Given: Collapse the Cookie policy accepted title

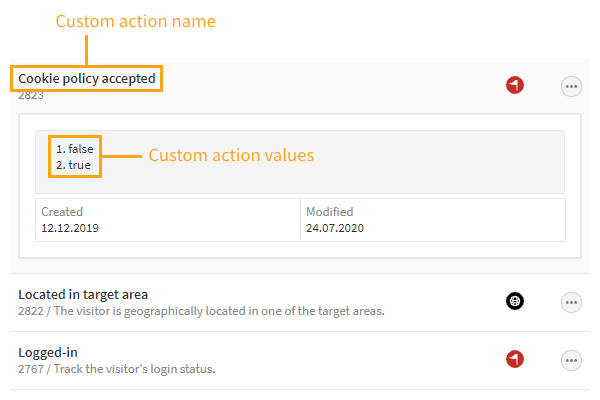Looking at the screenshot, I should click(86, 78).
